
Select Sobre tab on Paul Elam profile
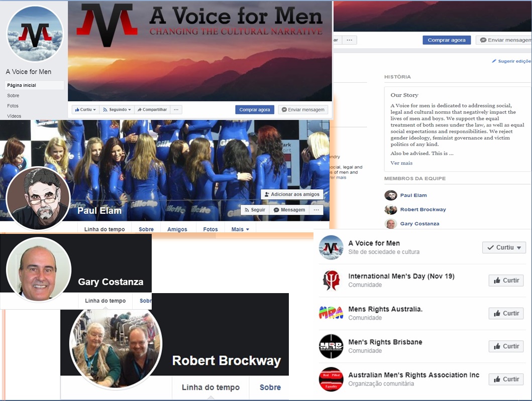click(146, 229)
